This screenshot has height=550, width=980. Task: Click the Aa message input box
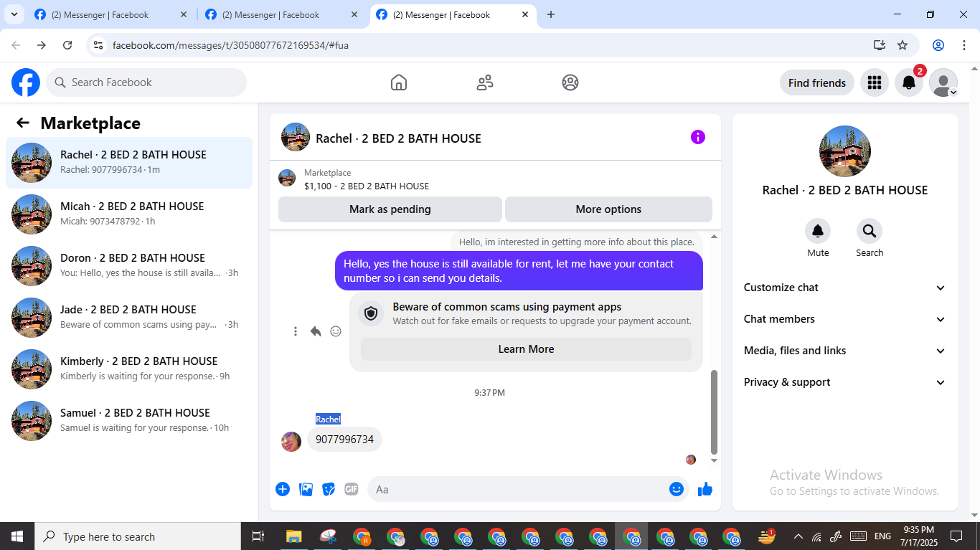[529, 489]
